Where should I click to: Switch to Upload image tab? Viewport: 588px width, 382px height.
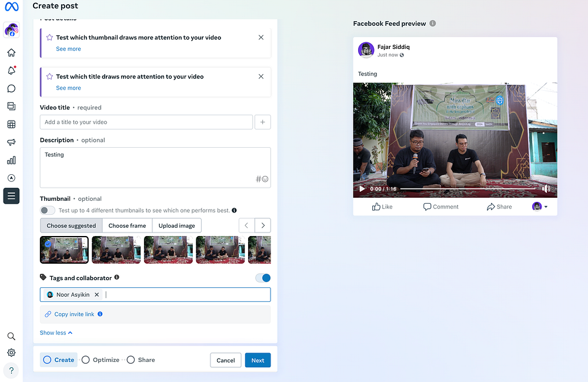pos(176,225)
